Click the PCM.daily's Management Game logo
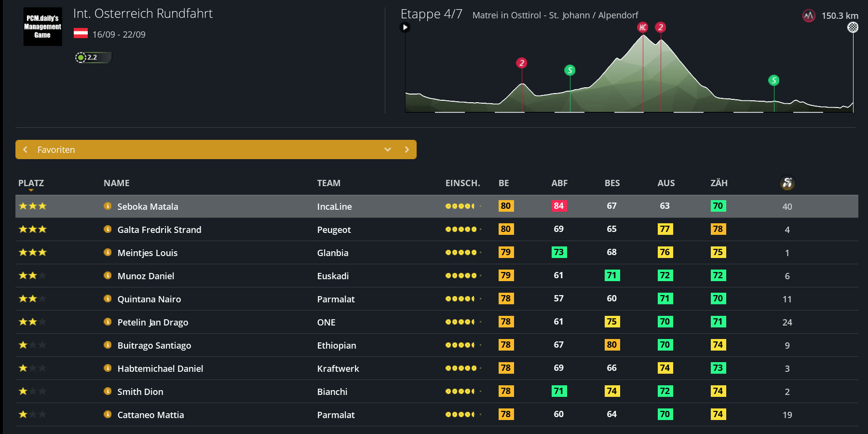Image resolution: width=868 pixels, height=434 pixels. pos(42,27)
